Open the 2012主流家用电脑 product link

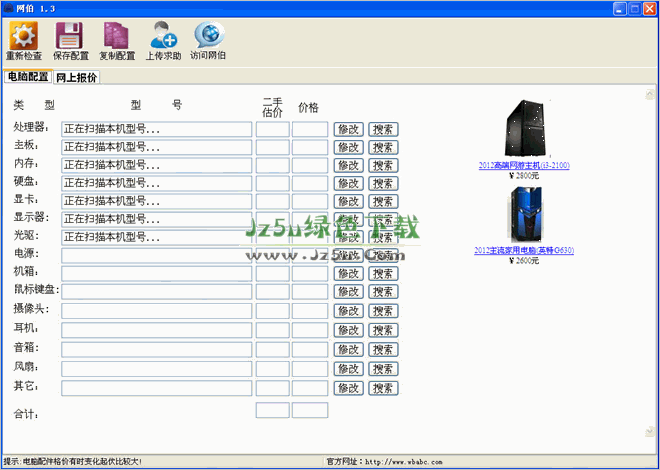(x=524, y=251)
